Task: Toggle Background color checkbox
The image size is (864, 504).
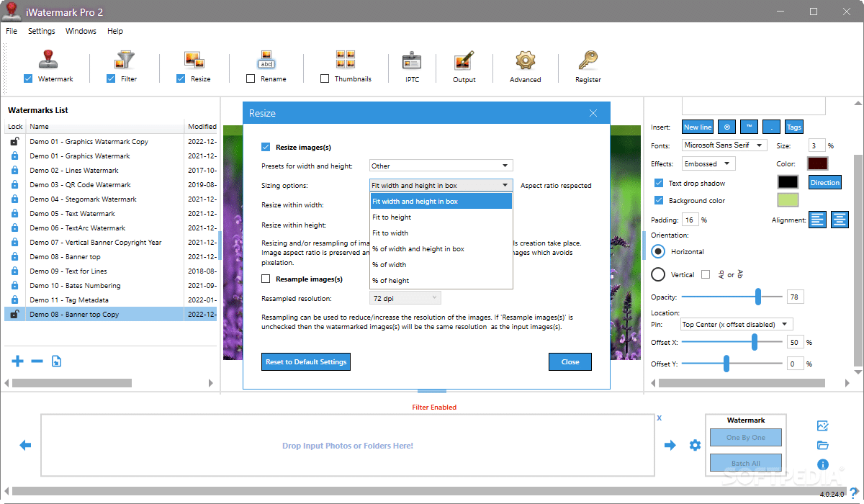Action: (x=659, y=200)
